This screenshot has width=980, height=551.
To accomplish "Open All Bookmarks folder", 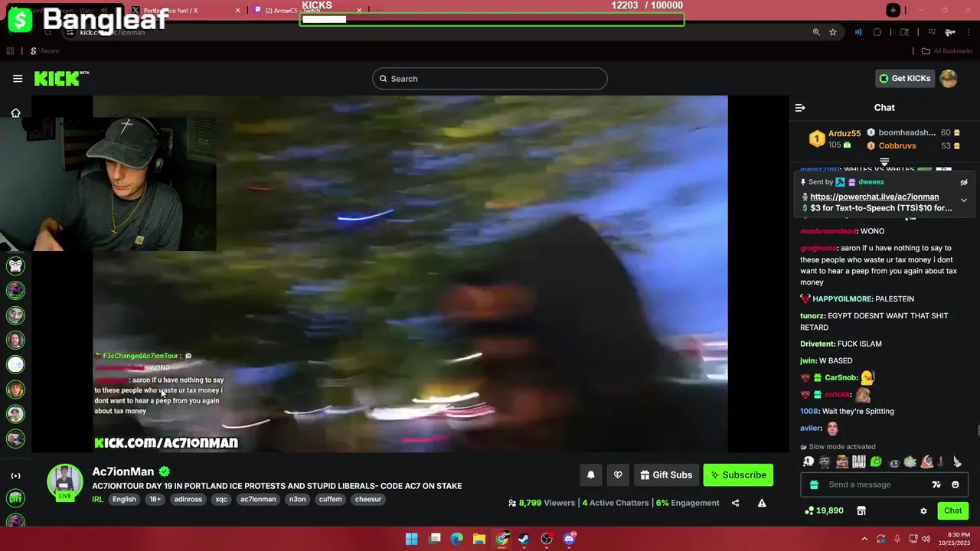I will tap(947, 51).
